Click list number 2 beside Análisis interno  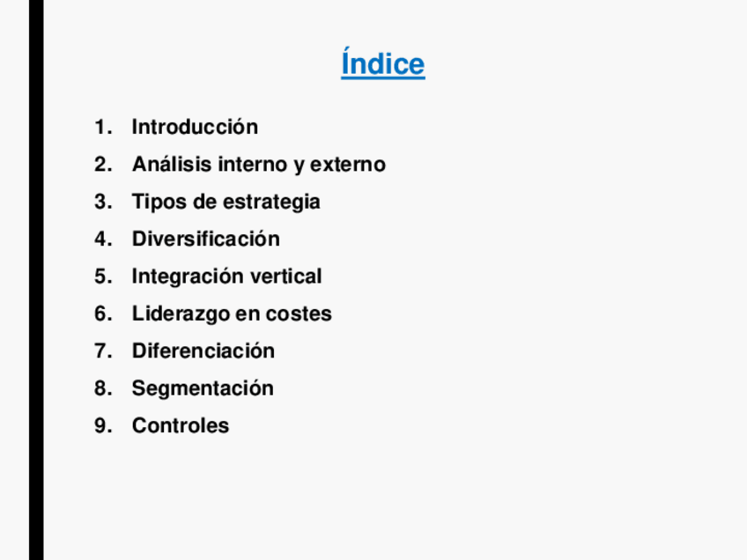pyautogui.click(x=103, y=165)
